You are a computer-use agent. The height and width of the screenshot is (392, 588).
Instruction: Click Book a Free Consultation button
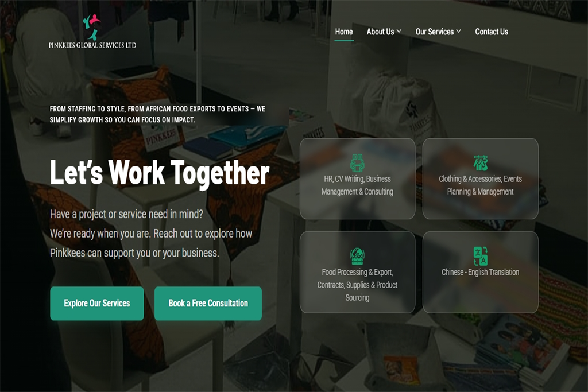pyautogui.click(x=208, y=303)
